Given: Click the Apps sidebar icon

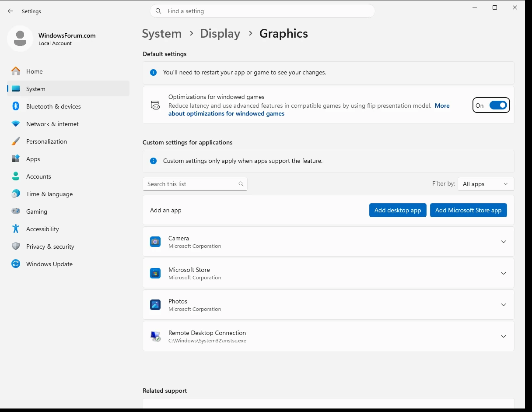Looking at the screenshot, I should coord(16,159).
